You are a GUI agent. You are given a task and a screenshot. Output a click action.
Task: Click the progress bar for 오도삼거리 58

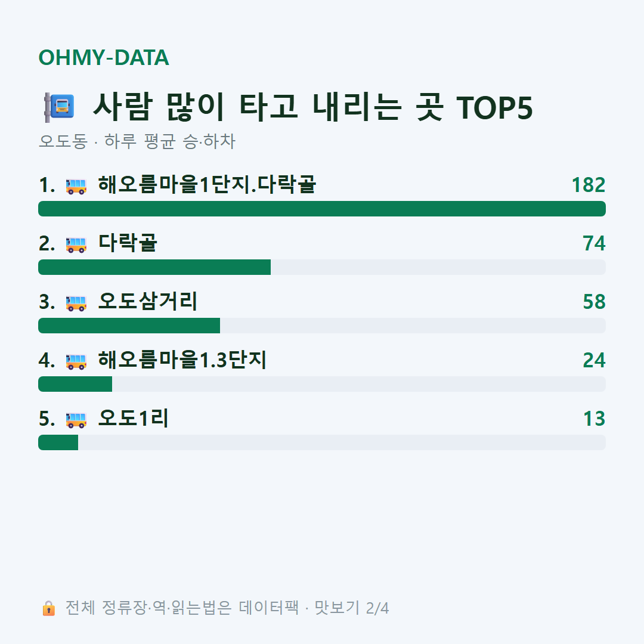point(322,326)
